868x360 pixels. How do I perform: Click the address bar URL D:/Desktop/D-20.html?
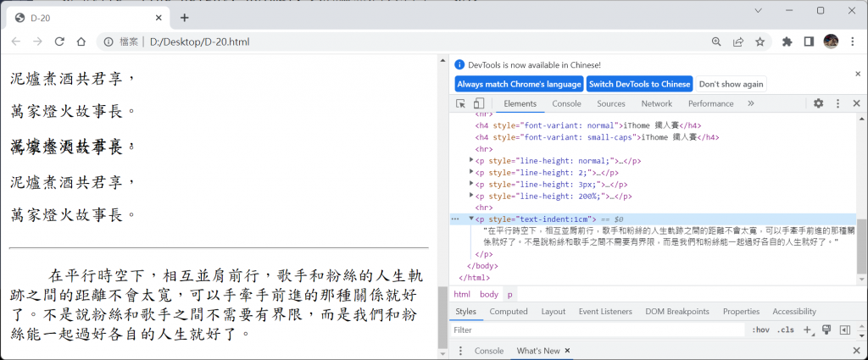pos(200,42)
